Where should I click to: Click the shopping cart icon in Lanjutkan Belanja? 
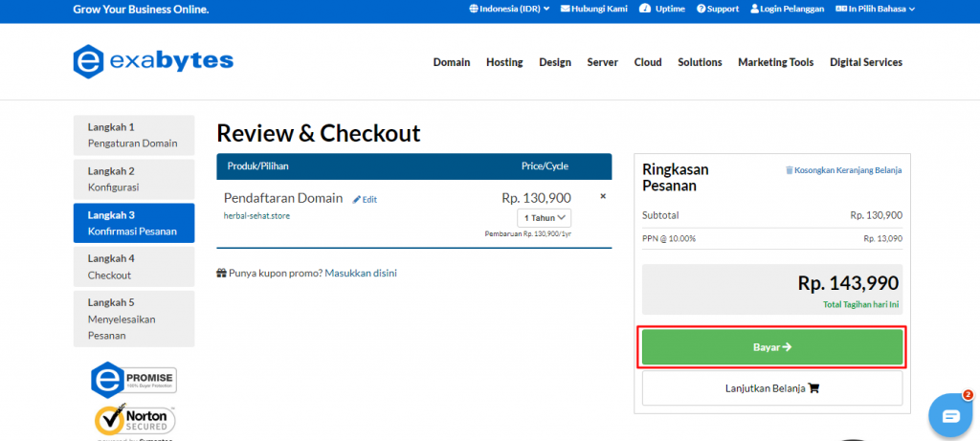pos(813,387)
